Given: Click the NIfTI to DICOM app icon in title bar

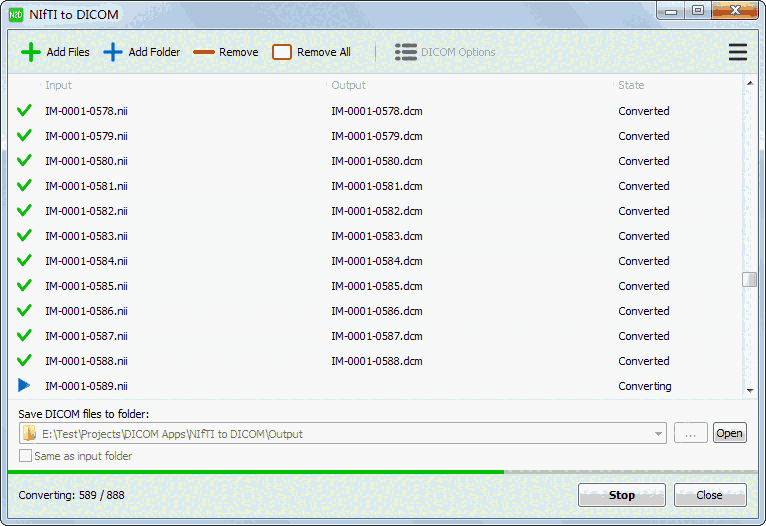Looking at the screenshot, I should (16, 15).
